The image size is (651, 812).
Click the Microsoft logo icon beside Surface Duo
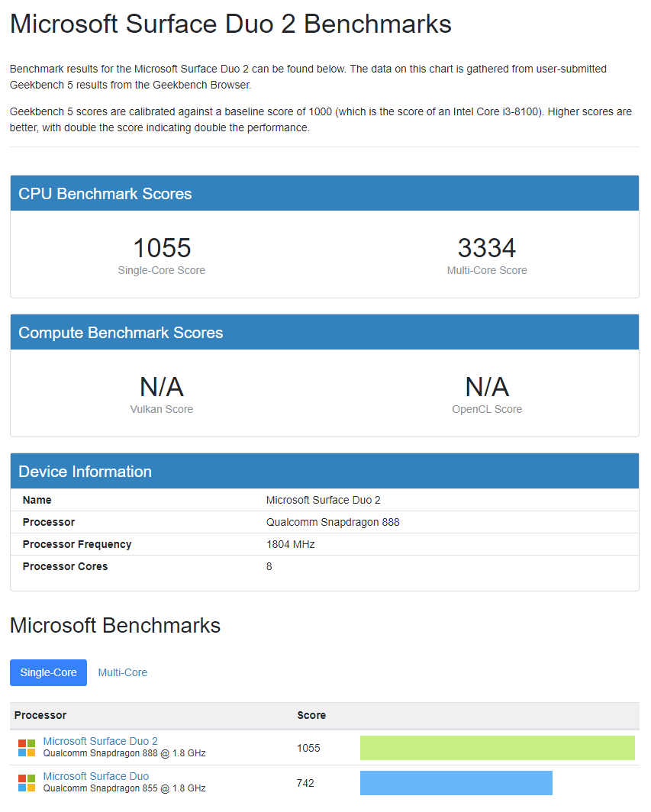pyautogui.click(x=27, y=781)
